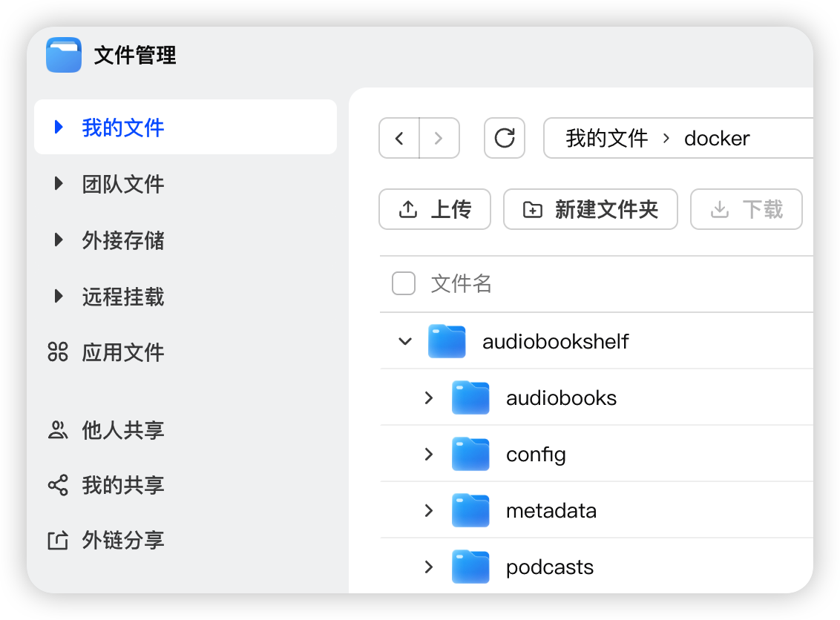
Task: Expand the podcasts subfolder
Action: (x=429, y=567)
